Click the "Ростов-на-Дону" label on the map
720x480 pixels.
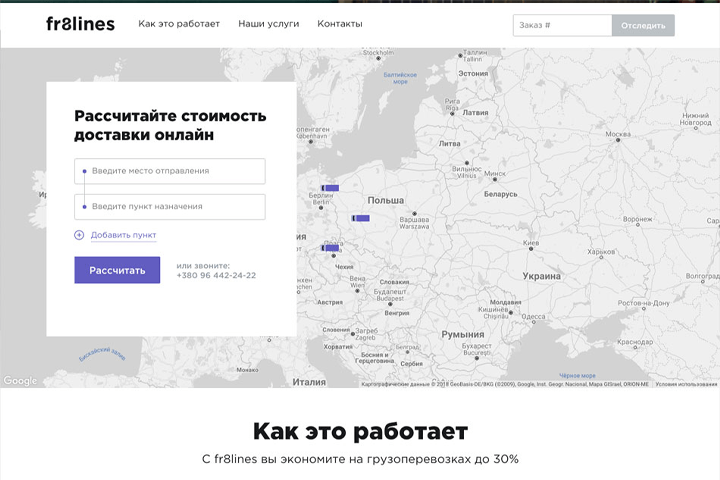pos(644,303)
